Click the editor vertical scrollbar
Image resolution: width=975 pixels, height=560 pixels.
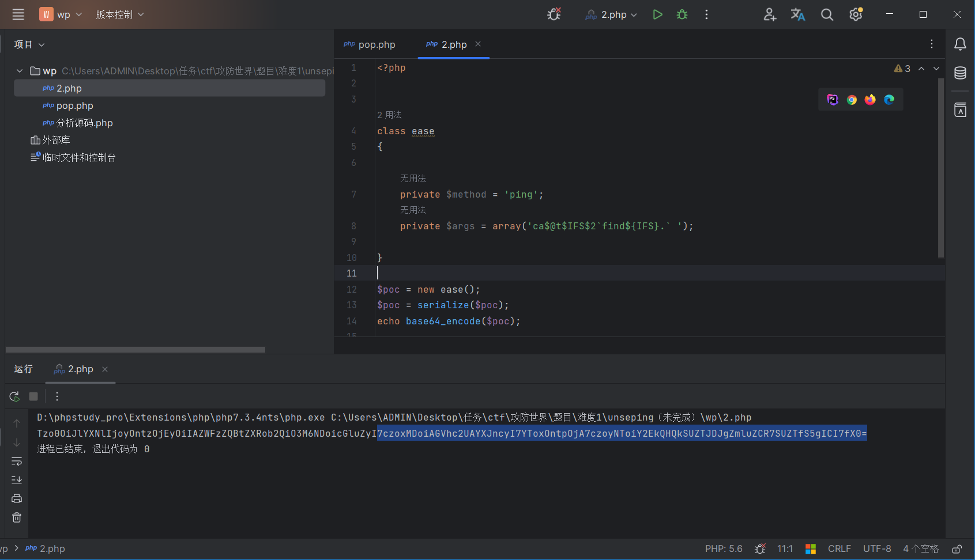(941, 168)
